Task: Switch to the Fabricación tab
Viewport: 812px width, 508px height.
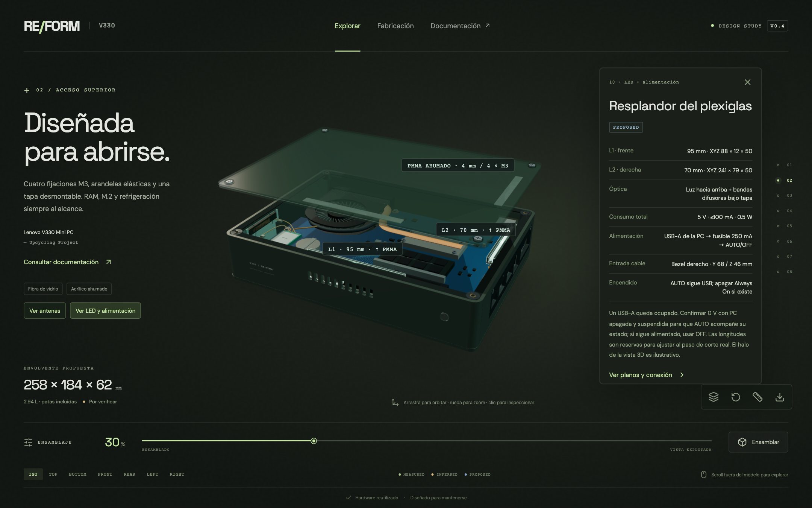Action: [395, 26]
